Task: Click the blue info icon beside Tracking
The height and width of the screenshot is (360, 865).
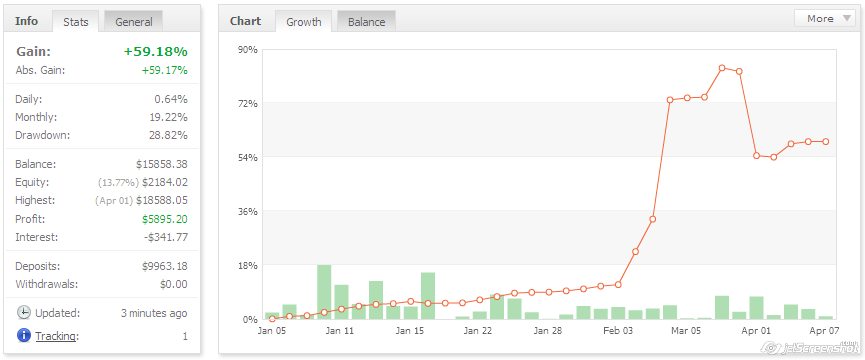Action: coord(24,335)
